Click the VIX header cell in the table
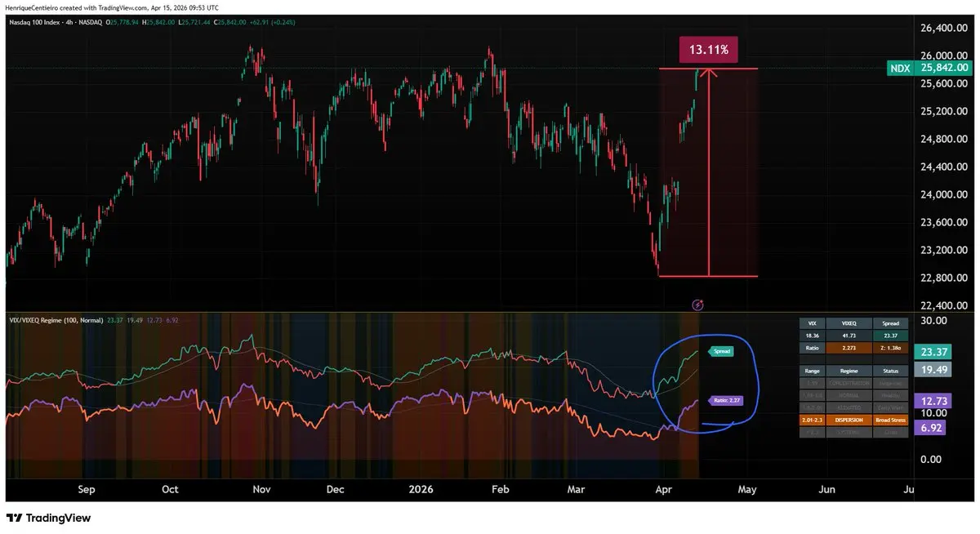The image size is (980, 534). (x=812, y=323)
